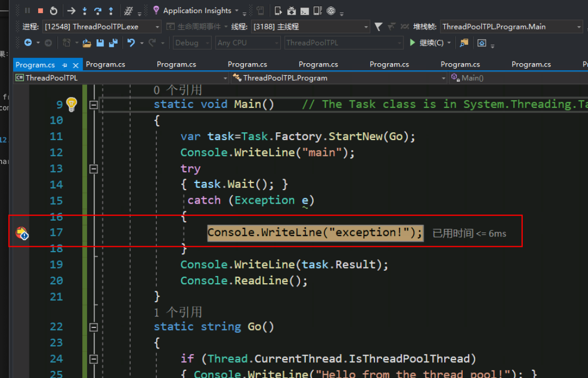The height and width of the screenshot is (378, 588).
Task: Click the overflow arrow after Xamarin icon
Action: click(341, 14)
